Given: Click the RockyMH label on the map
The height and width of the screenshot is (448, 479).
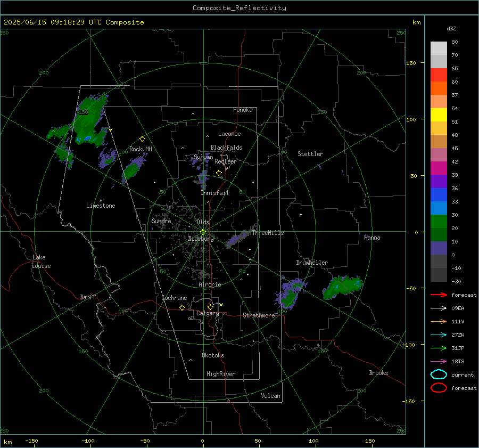Looking at the screenshot, I should (141, 149).
